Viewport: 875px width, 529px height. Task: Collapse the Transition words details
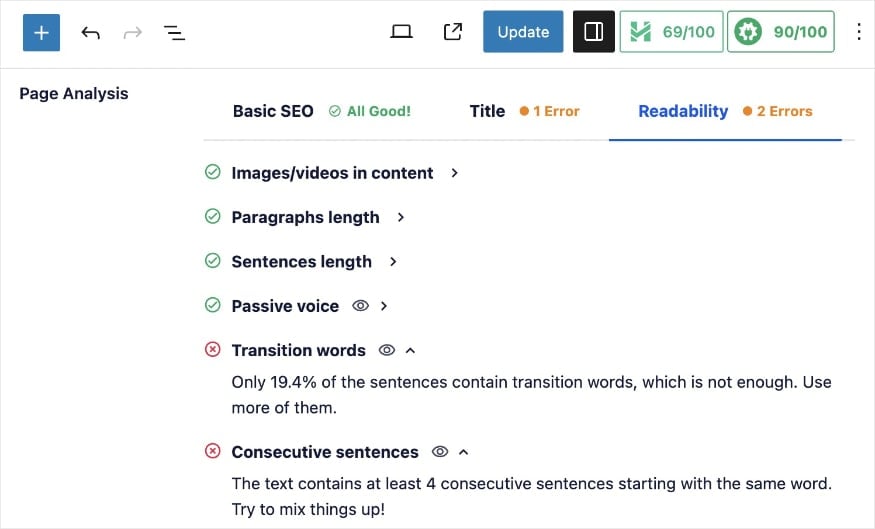pos(410,350)
